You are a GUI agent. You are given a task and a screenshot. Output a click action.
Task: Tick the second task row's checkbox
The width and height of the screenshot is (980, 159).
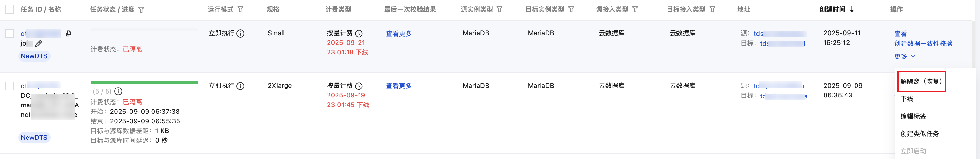(10, 86)
